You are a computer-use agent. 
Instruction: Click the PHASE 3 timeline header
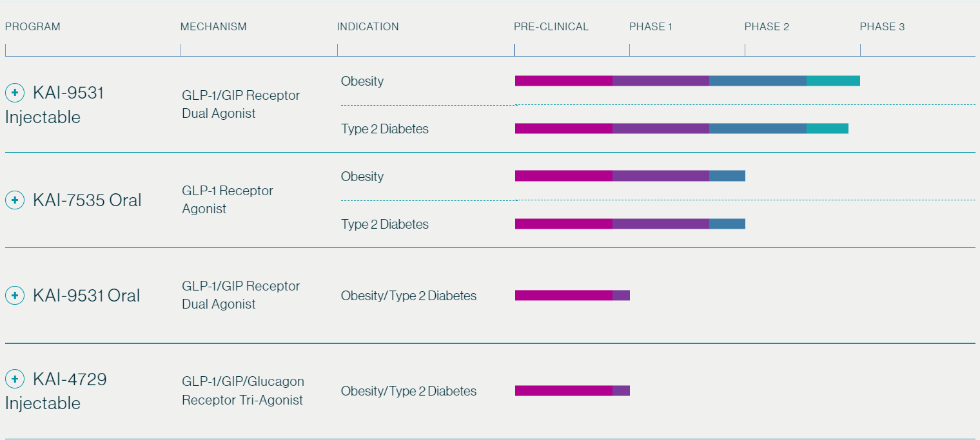coord(882,27)
